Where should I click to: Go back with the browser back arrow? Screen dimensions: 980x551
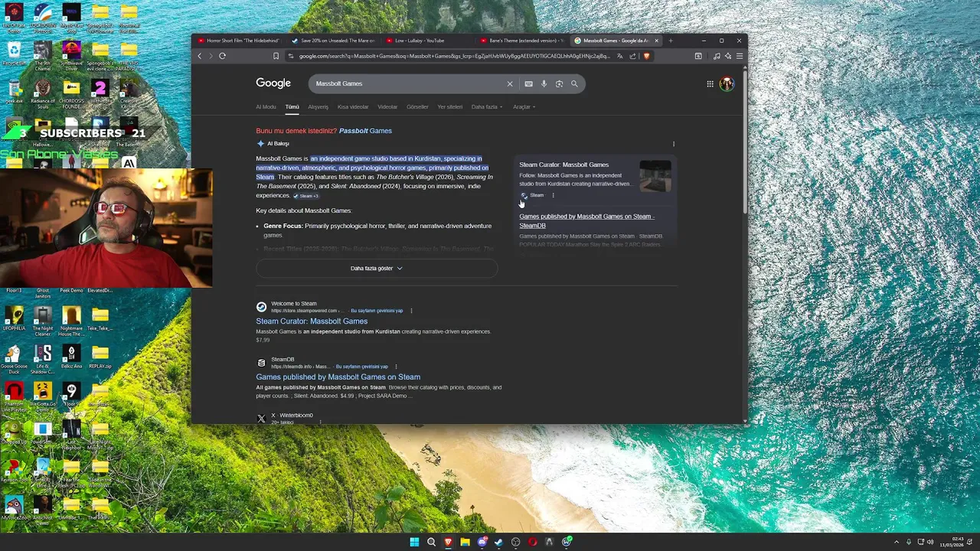point(200,56)
